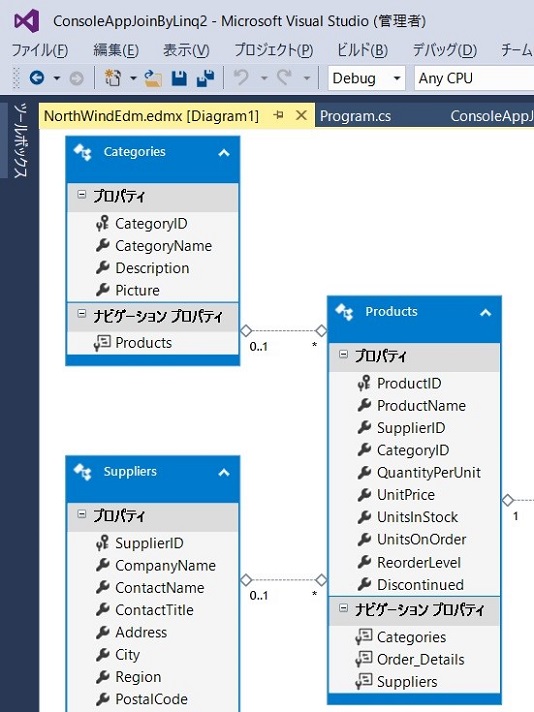Collapse the プロパティ section in Suppliers
The image size is (534, 712).
tap(82, 514)
